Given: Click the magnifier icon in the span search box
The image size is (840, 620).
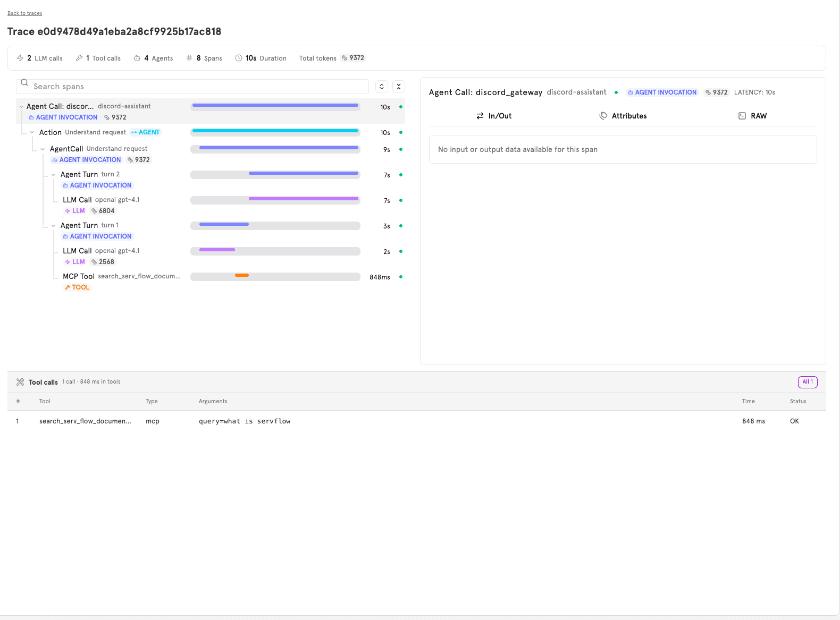Looking at the screenshot, I should pyautogui.click(x=24, y=83).
